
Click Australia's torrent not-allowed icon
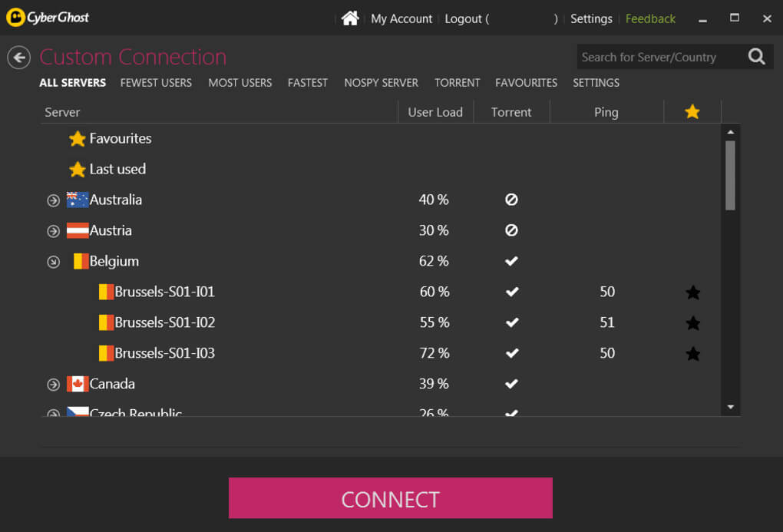(511, 200)
